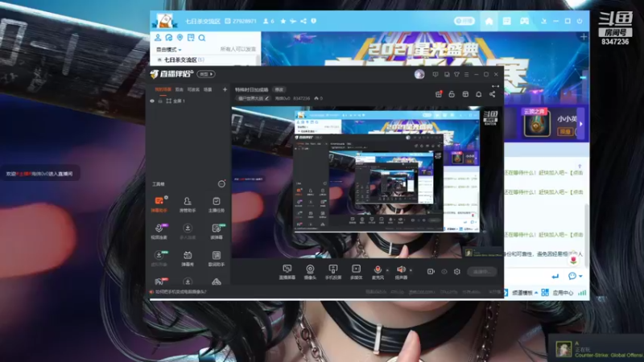
Task: Open the 弹幕秀 danmaku show tool
Action: pos(188,258)
